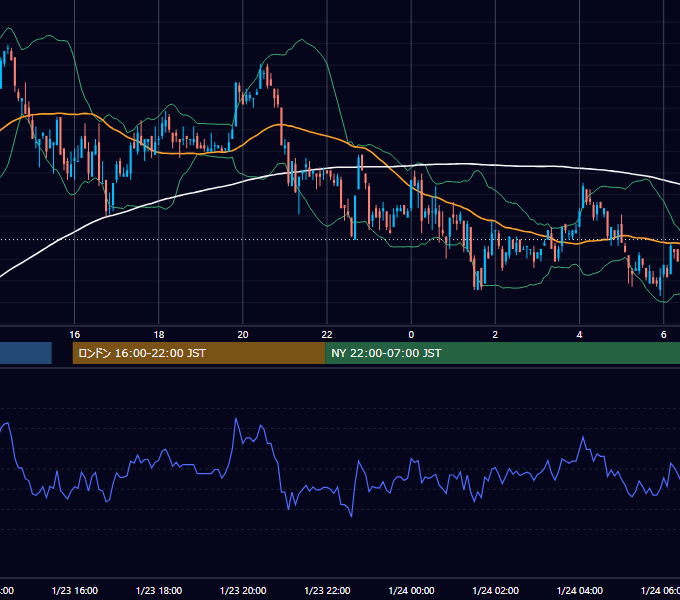Click the 1/24 00:00 label on oscillator axis
This screenshot has height=600, width=680.
[x=411, y=591]
